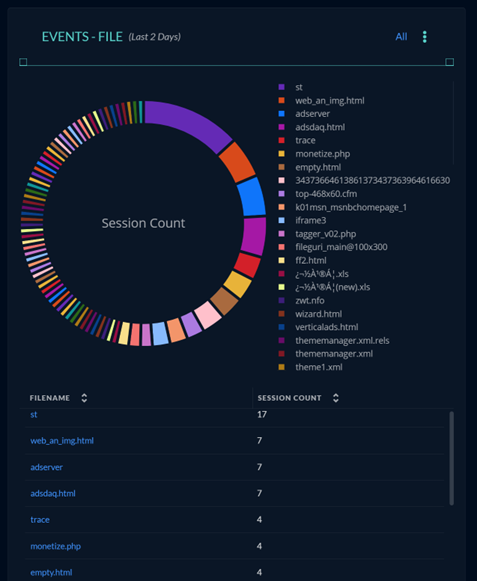Screen dimensions: 477x581
Task: Click legend label starting with 3437366461
Action: (x=372, y=180)
